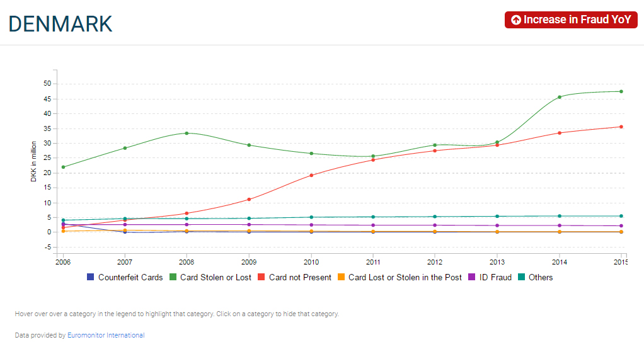Screen dimensions: 644x342
Task: Click the green 2015 data point
Action: coord(621,91)
